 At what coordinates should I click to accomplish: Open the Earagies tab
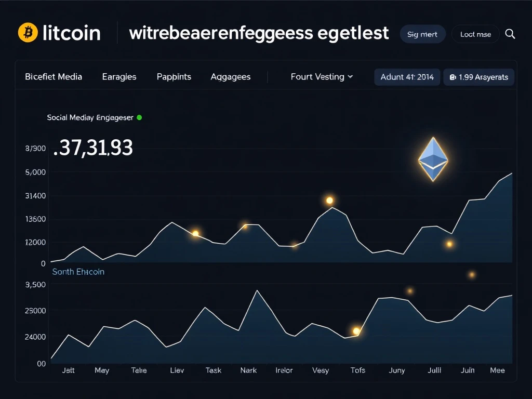click(119, 77)
